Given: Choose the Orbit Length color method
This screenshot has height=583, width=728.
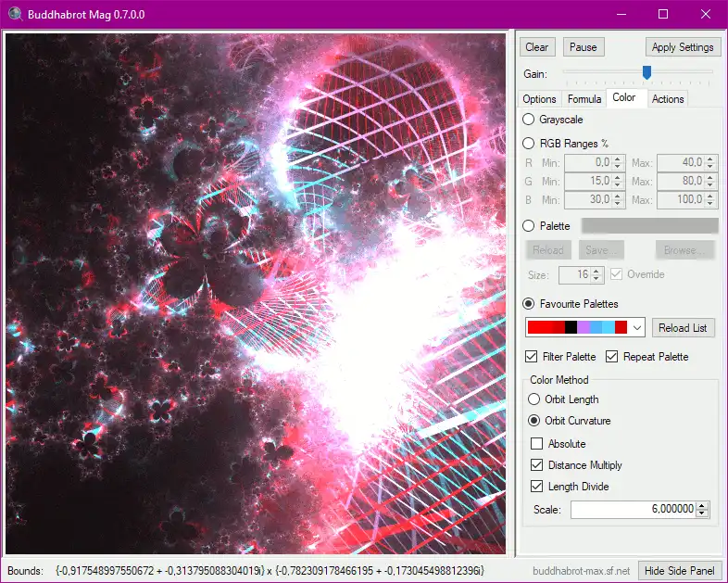Looking at the screenshot, I should point(533,399).
